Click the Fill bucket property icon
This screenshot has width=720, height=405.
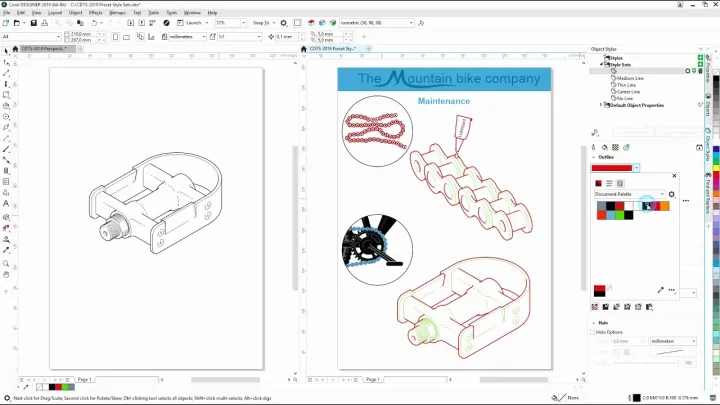[604, 147]
